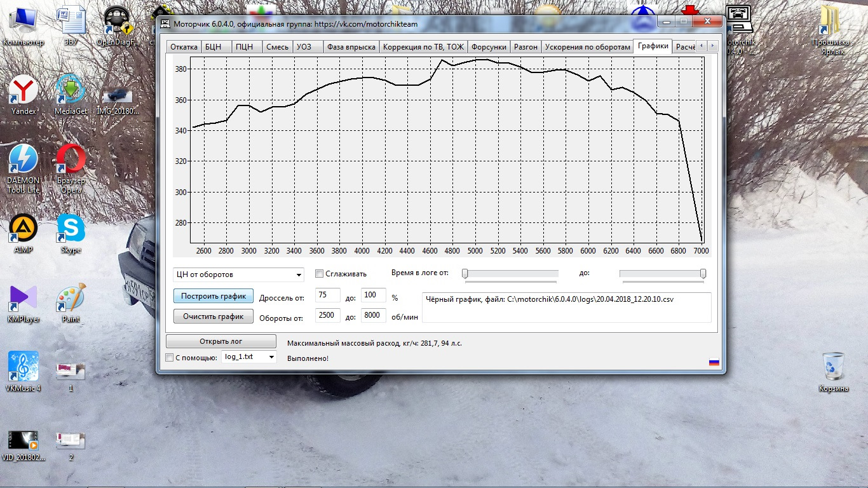Open the Форсунки tab
The image size is (868, 488).
(x=489, y=47)
